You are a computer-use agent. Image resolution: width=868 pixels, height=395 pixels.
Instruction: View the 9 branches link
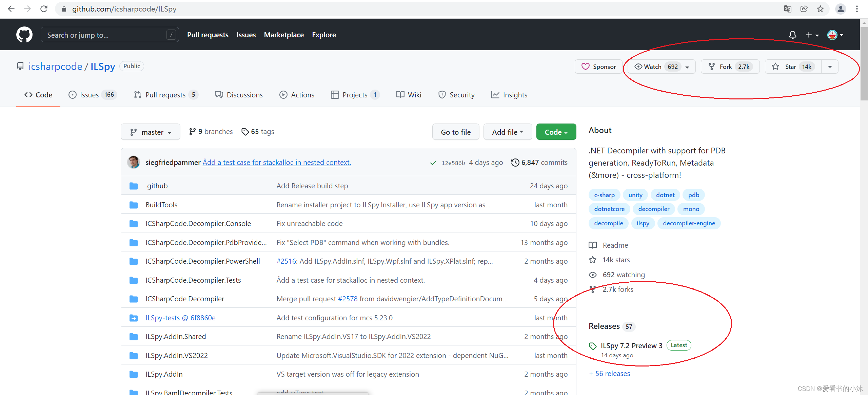pos(211,132)
